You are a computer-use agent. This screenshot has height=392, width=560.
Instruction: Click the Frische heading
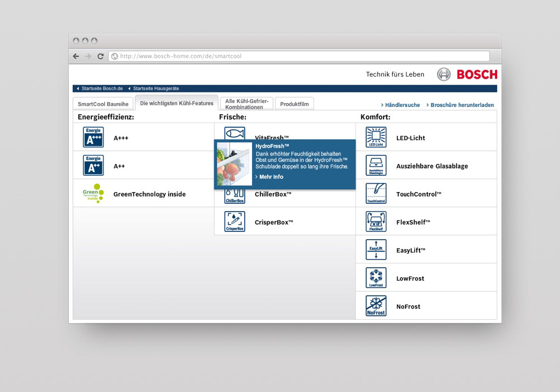click(232, 117)
